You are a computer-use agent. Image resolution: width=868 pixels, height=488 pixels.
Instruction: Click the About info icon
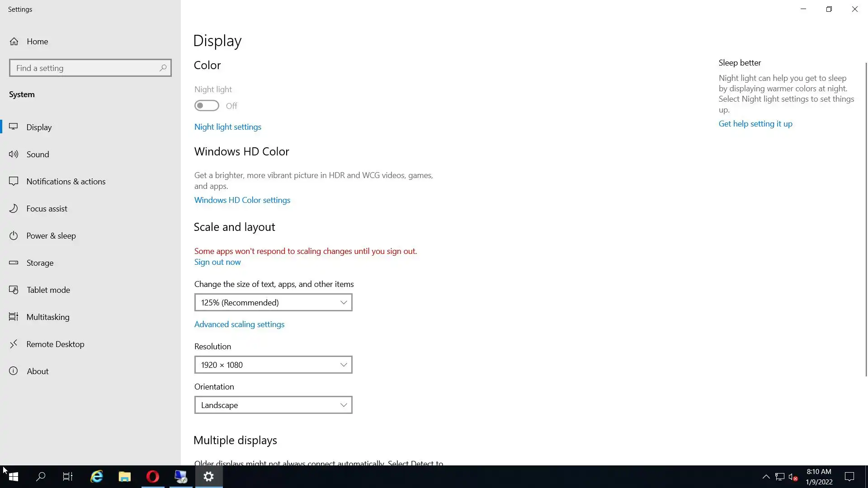(x=14, y=371)
